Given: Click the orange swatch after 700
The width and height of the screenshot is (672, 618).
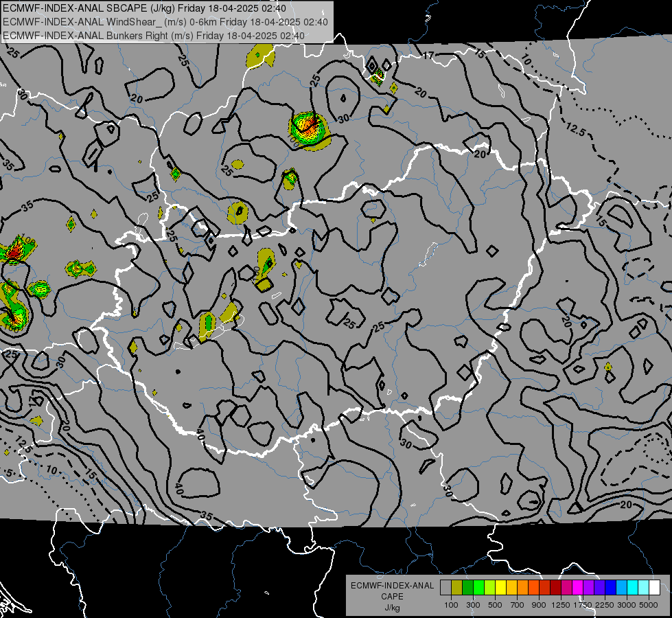Looking at the screenshot, I should click(523, 588).
